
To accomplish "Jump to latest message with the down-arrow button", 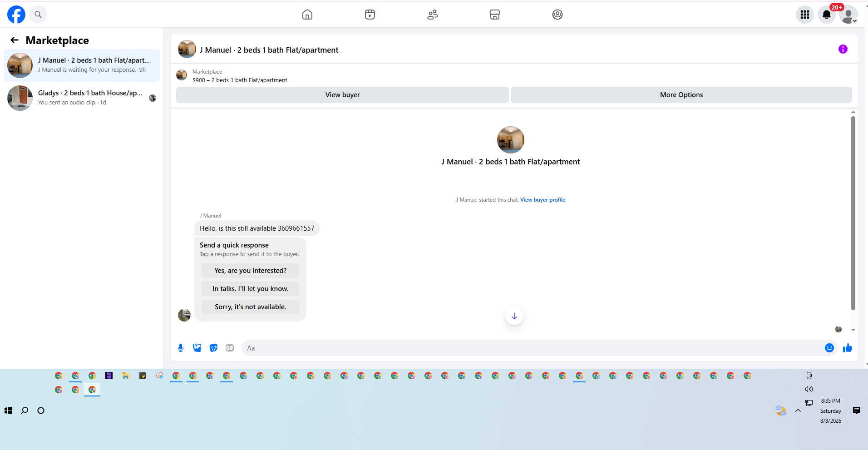I will click(514, 316).
